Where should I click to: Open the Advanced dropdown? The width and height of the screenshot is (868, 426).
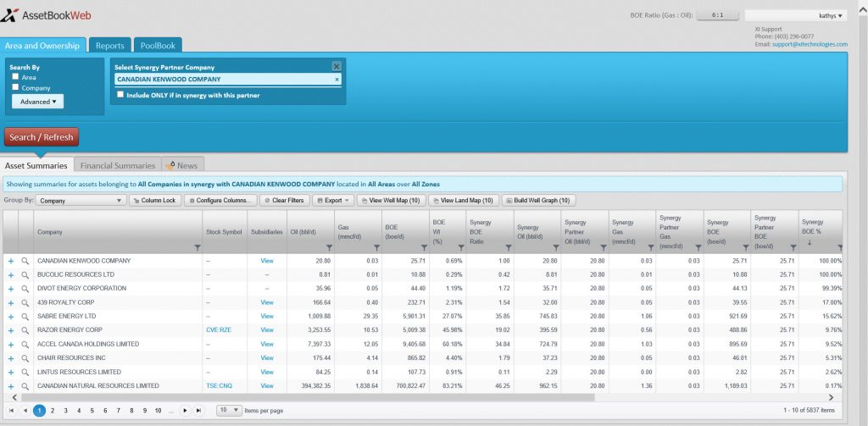coord(37,102)
